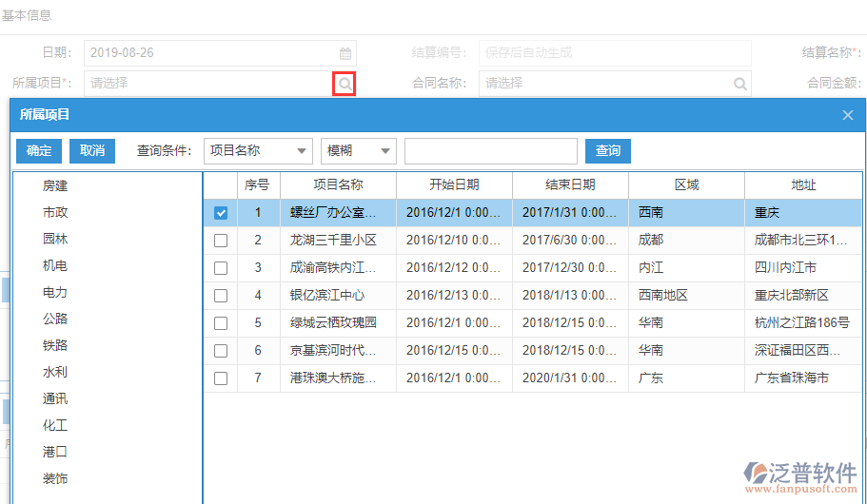Uncheck the checkbox for row 1 螺丝厂办公室

click(221, 213)
